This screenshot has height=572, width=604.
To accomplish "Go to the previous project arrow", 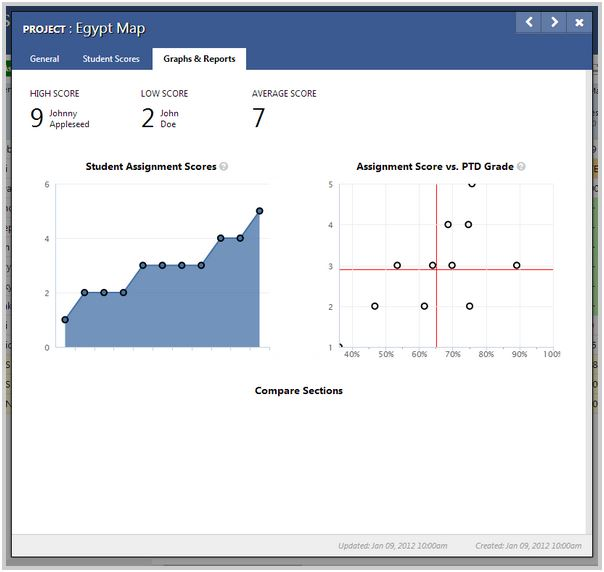I will tap(529, 22).
